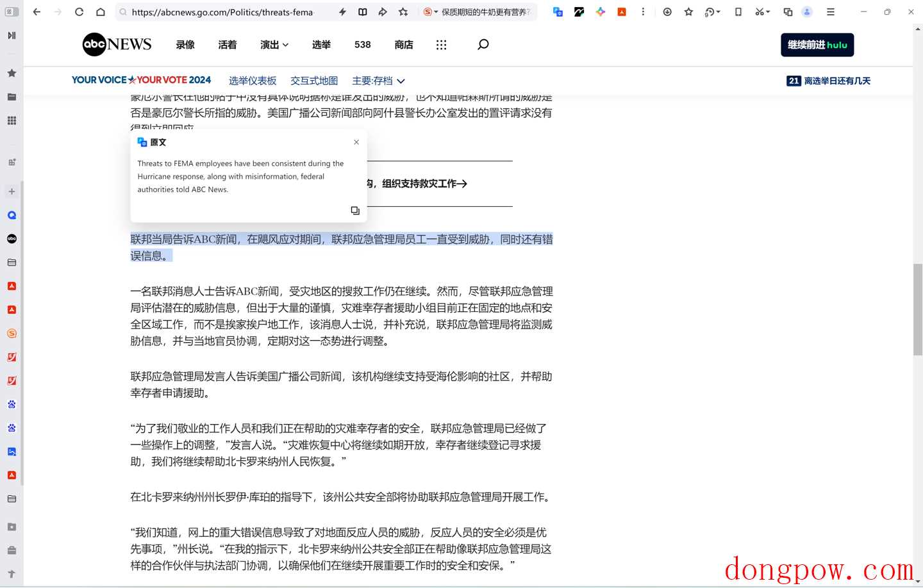Click the 继续前进 hulu button
Screen dimensions: 923x588
[x=817, y=45]
